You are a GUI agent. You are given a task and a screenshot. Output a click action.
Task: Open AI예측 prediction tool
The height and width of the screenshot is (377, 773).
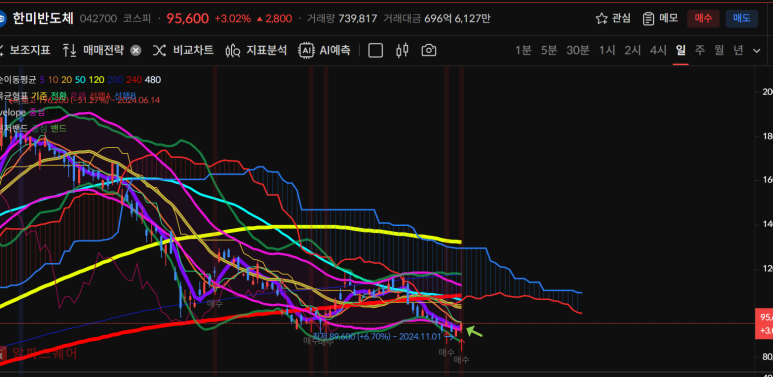(324, 50)
